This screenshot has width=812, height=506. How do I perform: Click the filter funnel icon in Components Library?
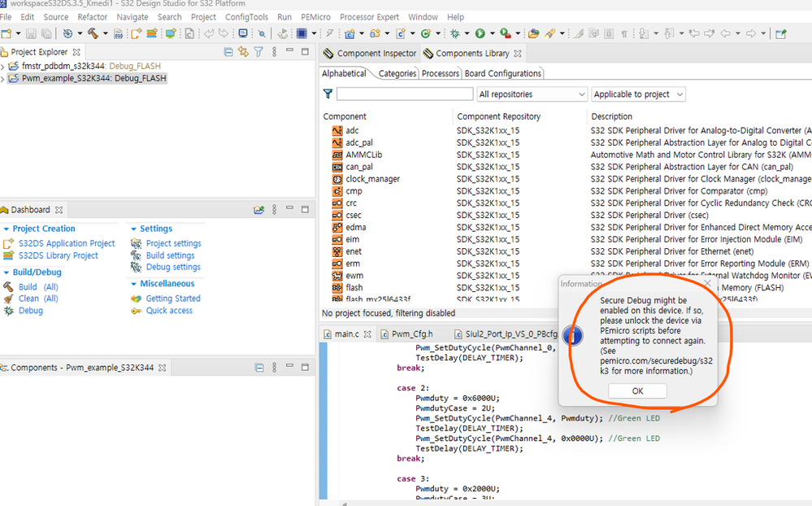pyautogui.click(x=328, y=94)
